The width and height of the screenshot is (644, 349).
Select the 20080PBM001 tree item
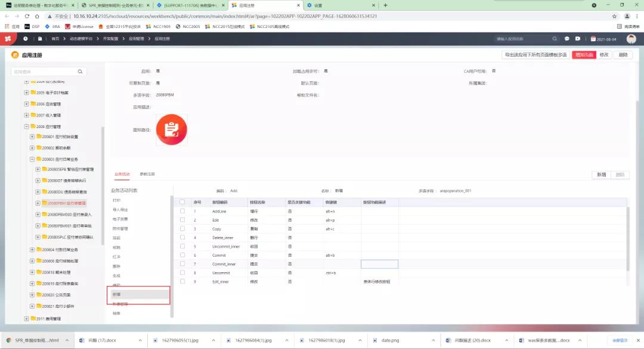(x=69, y=226)
